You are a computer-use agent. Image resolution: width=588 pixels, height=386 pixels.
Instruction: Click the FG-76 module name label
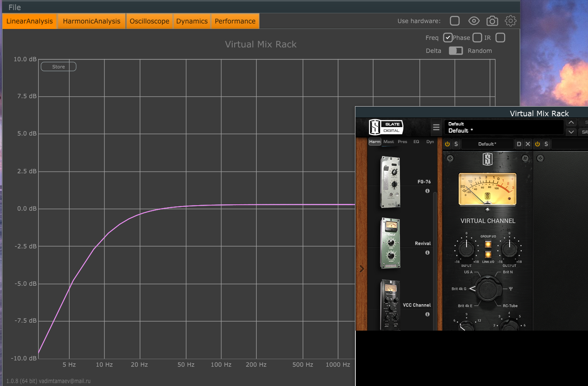424,182
